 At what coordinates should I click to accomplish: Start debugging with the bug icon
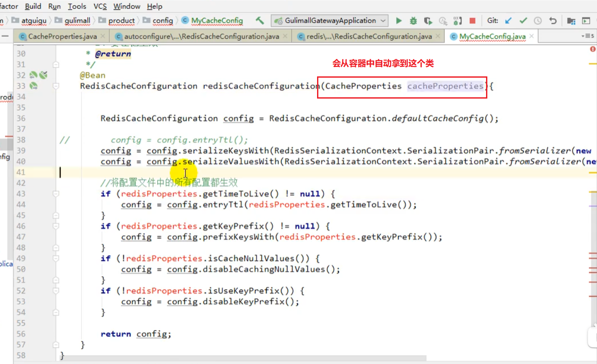click(413, 20)
